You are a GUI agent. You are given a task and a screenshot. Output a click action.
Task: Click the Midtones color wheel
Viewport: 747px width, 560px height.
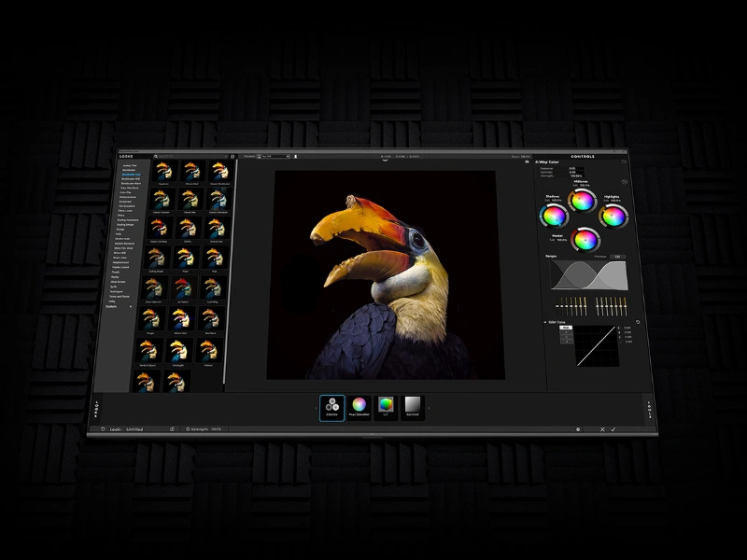[582, 201]
